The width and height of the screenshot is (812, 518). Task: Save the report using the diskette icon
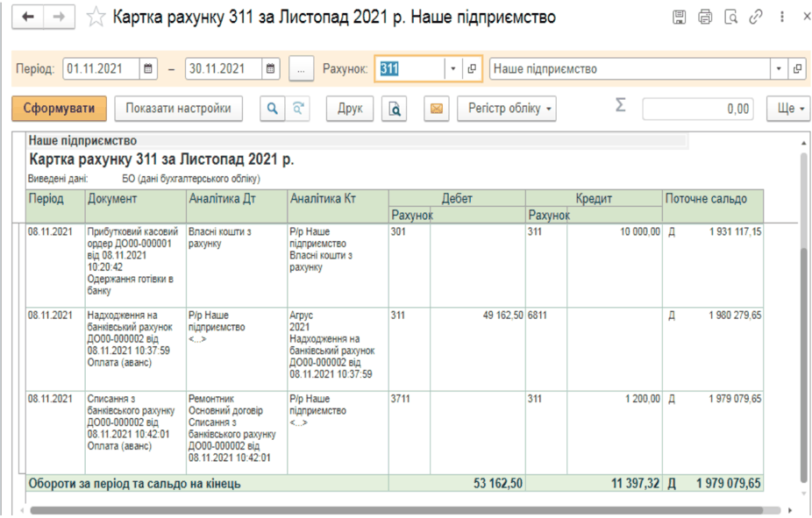pyautogui.click(x=679, y=17)
